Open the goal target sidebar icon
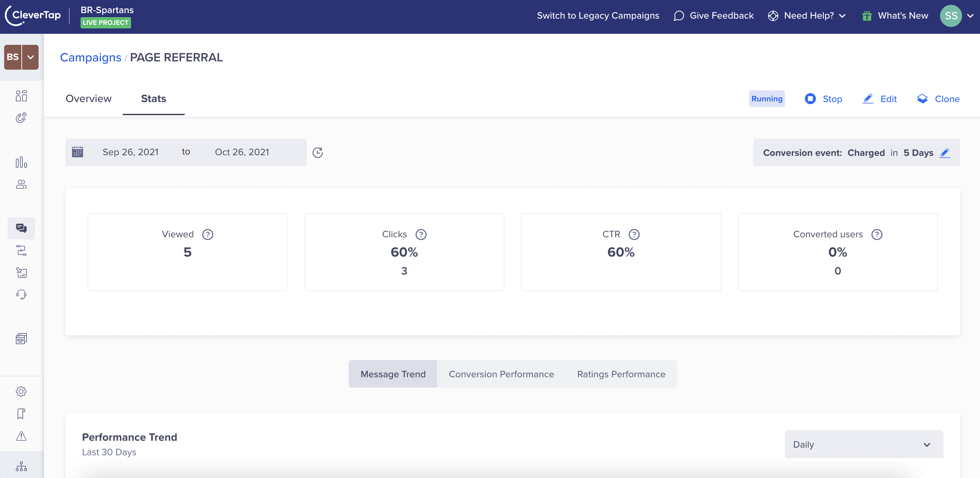Viewport: 980px width, 478px height. coord(21,118)
